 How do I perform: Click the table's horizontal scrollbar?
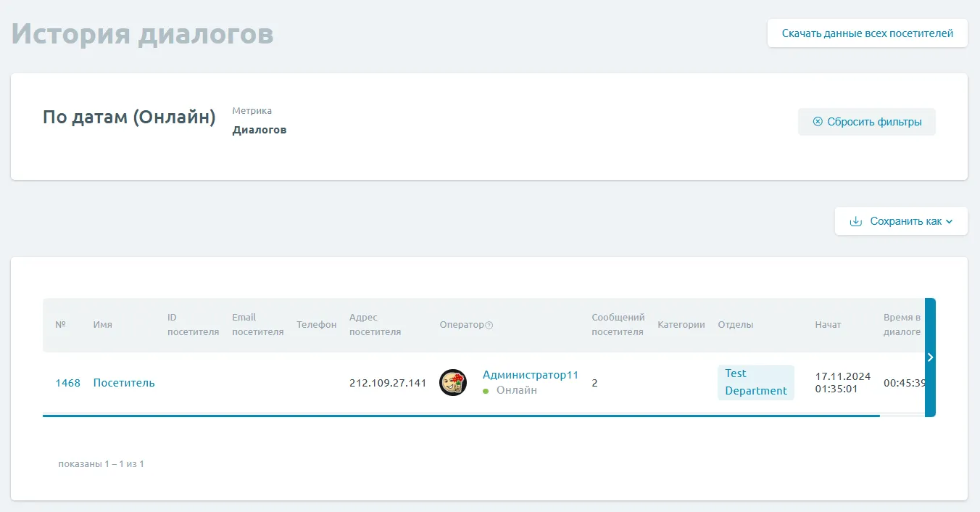tap(461, 416)
